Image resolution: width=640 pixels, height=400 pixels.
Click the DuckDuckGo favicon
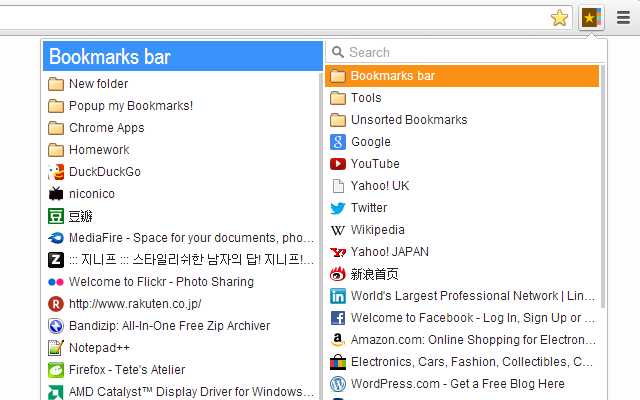coord(56,172)
